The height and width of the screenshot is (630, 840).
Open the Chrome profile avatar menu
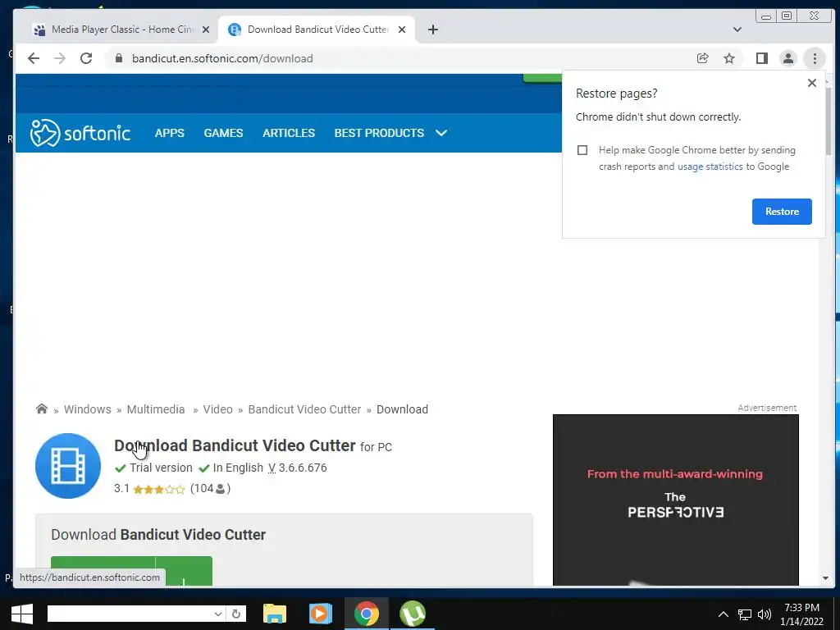(x=788, y=58)
